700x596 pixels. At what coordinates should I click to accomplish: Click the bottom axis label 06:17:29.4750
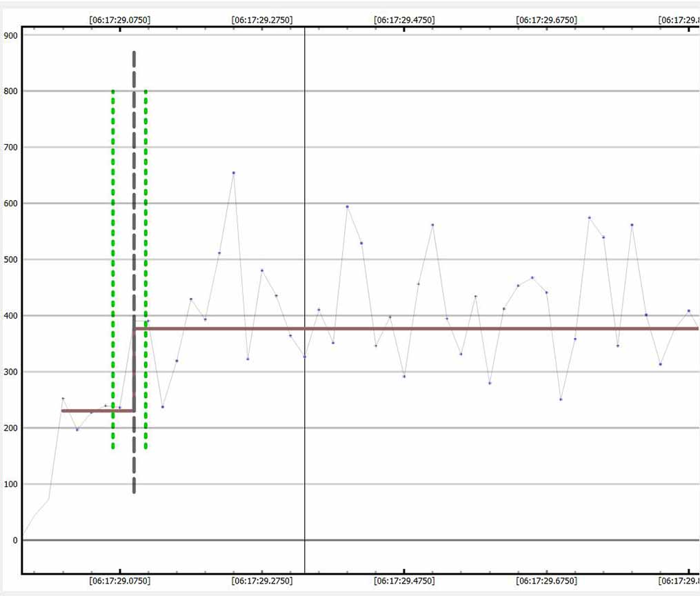pyautogui.click(x=404, y=582)
